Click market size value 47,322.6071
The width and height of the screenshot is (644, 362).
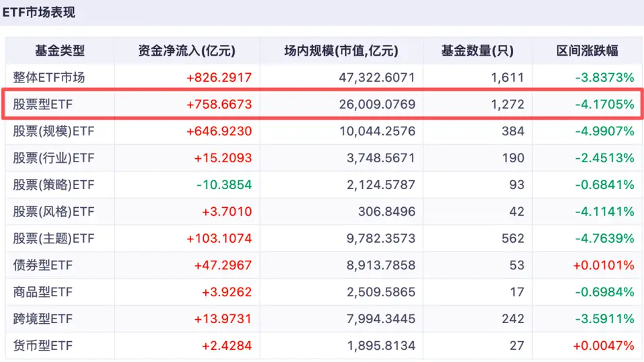click(x=377, y=77)
